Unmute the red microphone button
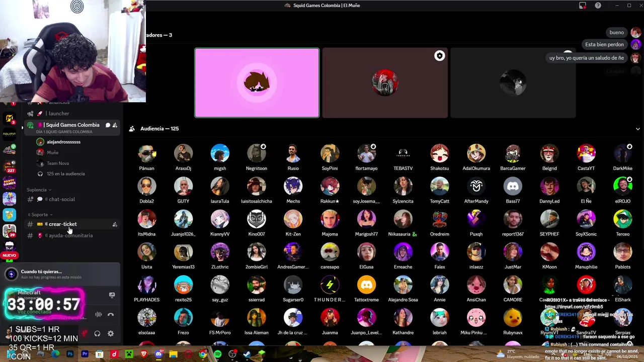 85,333
